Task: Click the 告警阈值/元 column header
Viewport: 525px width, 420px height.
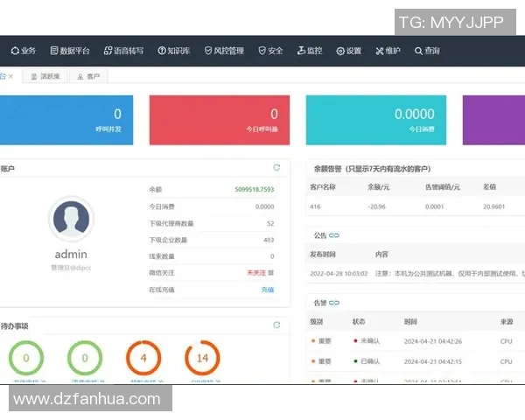Action: click(443, 187)
